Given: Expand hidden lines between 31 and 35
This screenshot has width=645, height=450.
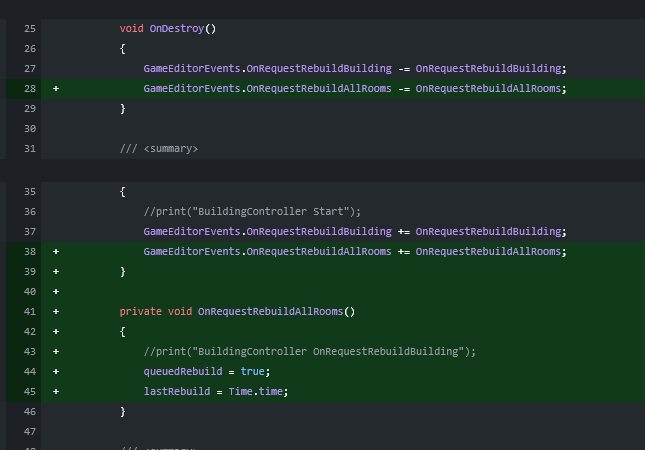Looking at the screenshot, I should 322,171.
